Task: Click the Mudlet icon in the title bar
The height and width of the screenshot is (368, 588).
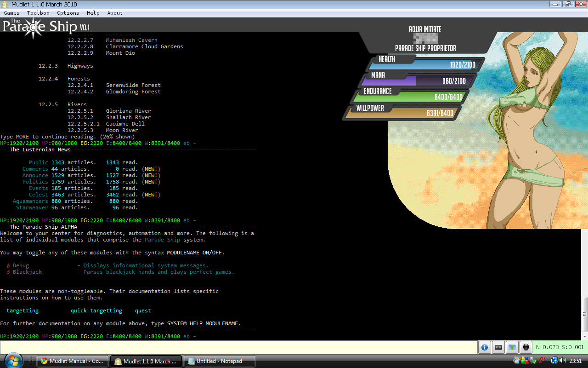Action: coord(5,4)
